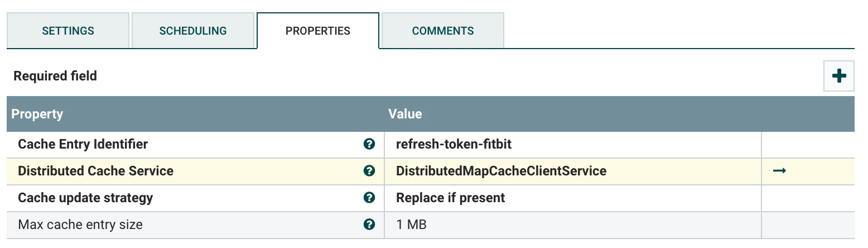The image size is (868, 248).
Task: Select the Distributed Cache Service property name
Action: point(96,171)
